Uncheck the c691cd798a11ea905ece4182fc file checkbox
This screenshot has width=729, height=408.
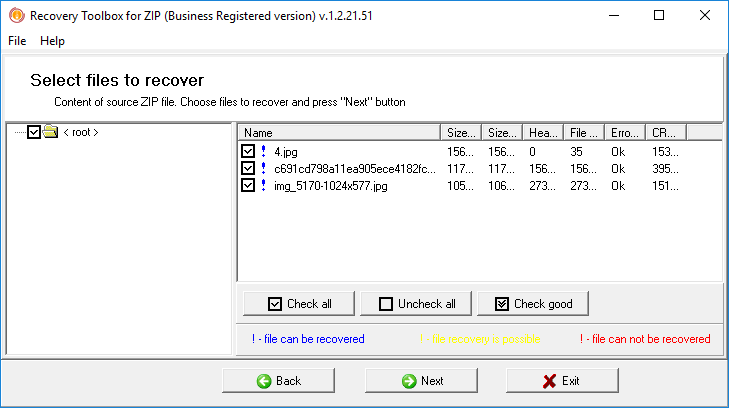(248, 168)
